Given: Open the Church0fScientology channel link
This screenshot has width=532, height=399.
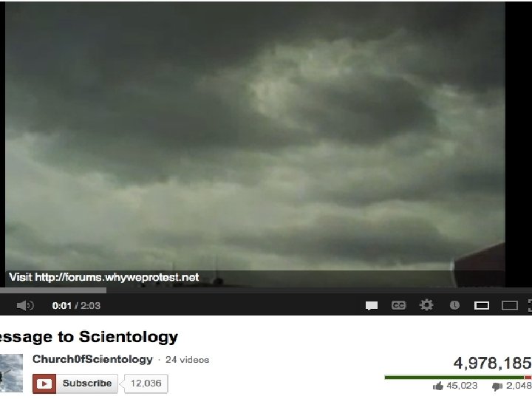Looking at the screenshot, I should click(92, 359).
